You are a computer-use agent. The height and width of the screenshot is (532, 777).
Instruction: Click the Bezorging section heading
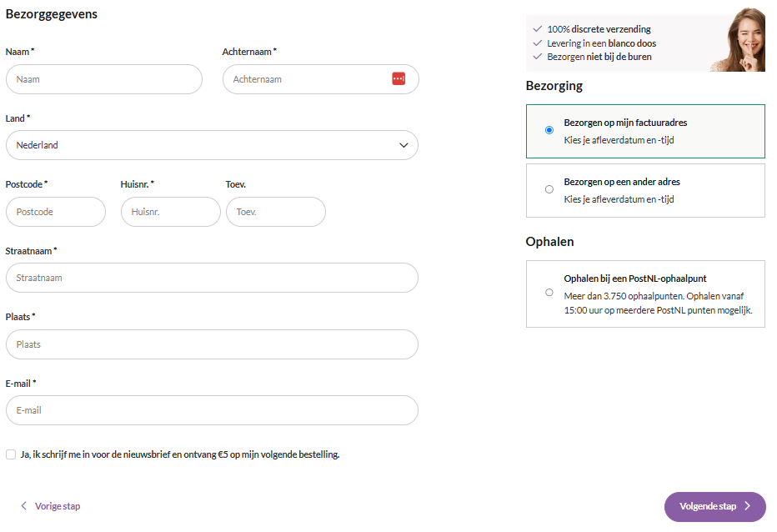coord(554,86)
